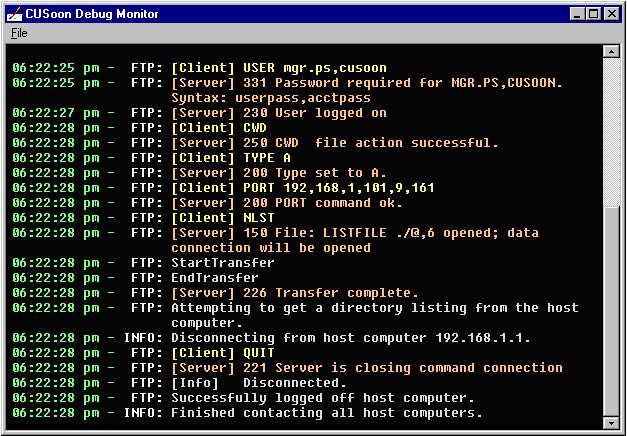Minimize the Debug Monitor window

pyautogui.click(x=577, y=14)
